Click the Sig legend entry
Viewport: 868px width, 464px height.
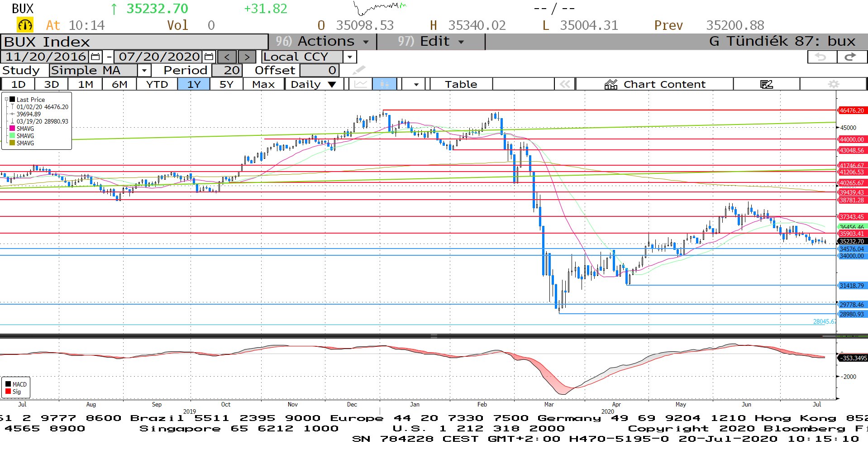pyautogui.click(x=14, y=392)
